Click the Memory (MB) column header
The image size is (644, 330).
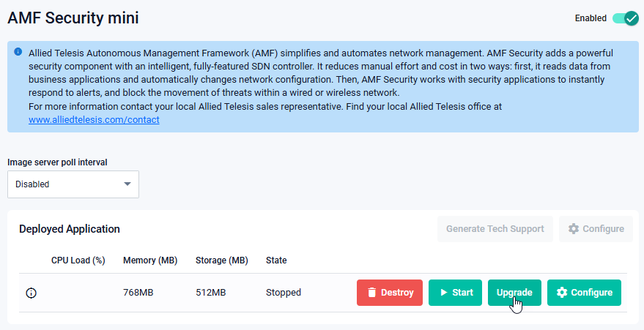(150, 260)
